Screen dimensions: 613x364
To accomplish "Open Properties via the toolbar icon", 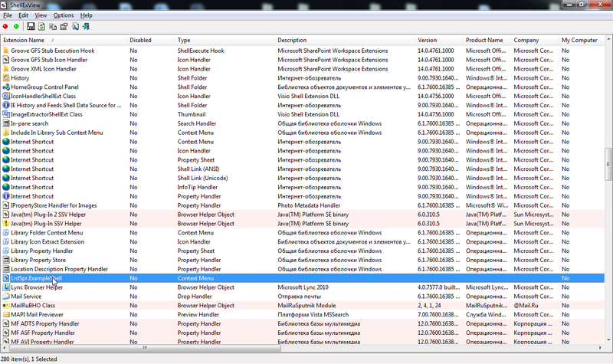I will (x=64, y=27).
